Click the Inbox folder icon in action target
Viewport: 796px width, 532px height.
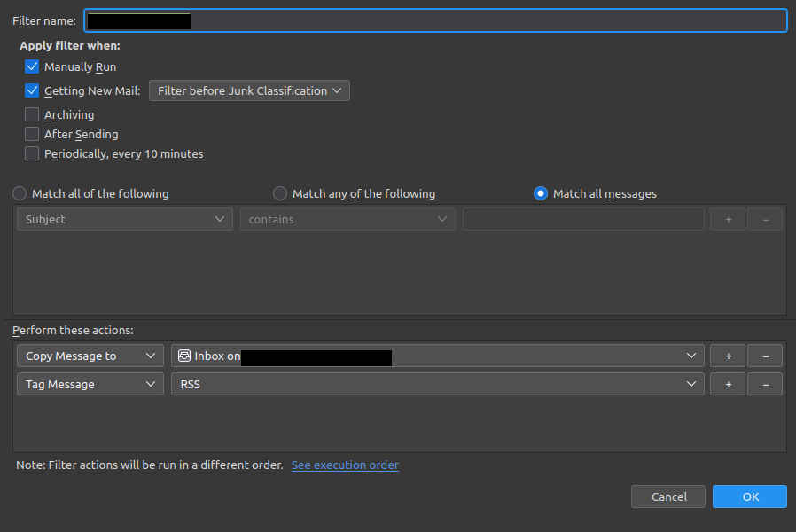tap(184, 356)
